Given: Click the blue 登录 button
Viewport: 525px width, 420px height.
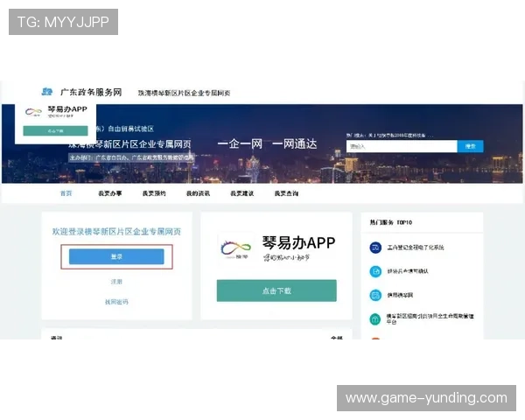Looking at the screenshot, I should pyautogui.click(x=116, y=256).
